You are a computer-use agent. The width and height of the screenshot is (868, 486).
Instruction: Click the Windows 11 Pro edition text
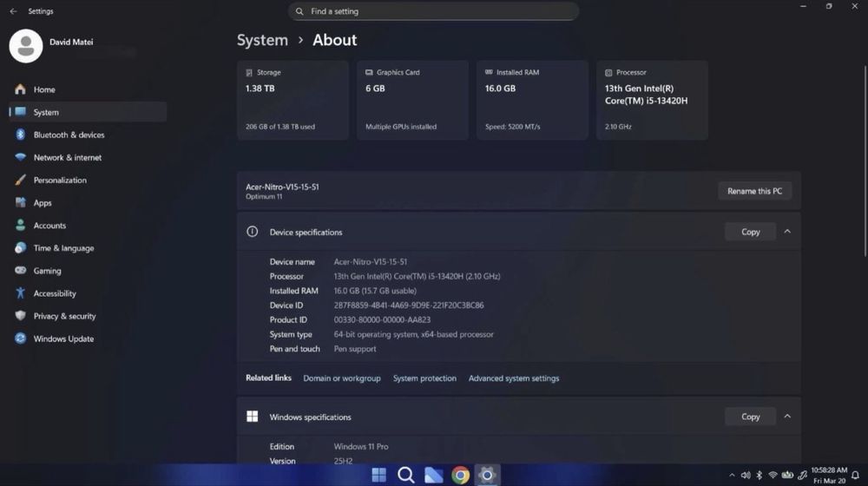[361, 446]
